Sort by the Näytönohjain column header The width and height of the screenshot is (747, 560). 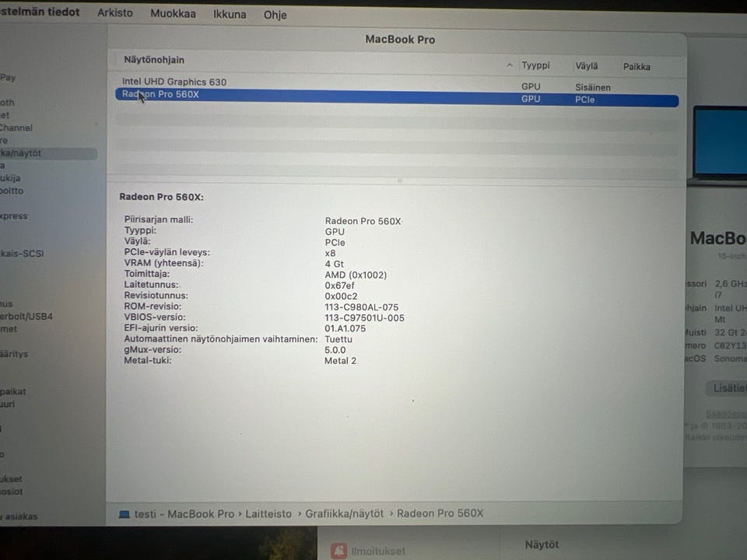[x=154, y=60]
